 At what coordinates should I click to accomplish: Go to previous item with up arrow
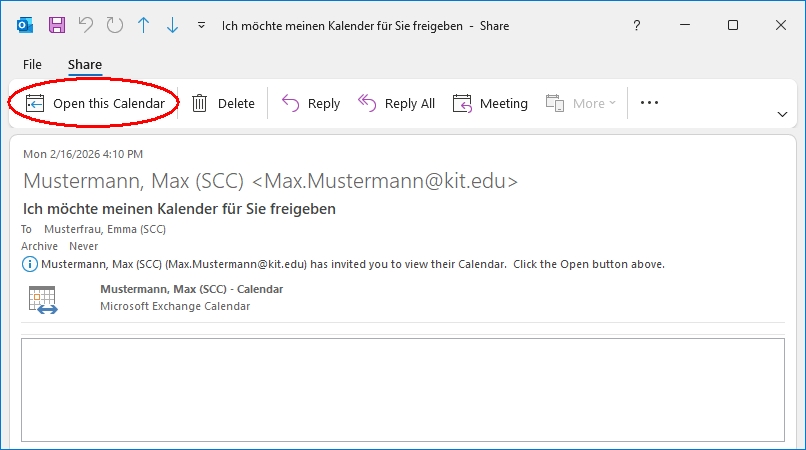pyautogui.click(x=143, y=25)
